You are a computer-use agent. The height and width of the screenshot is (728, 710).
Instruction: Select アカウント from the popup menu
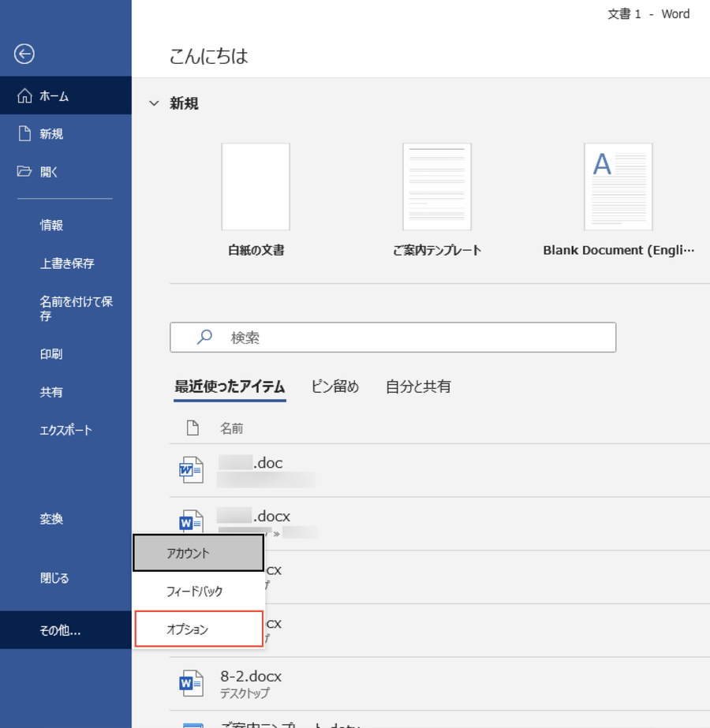199,553
